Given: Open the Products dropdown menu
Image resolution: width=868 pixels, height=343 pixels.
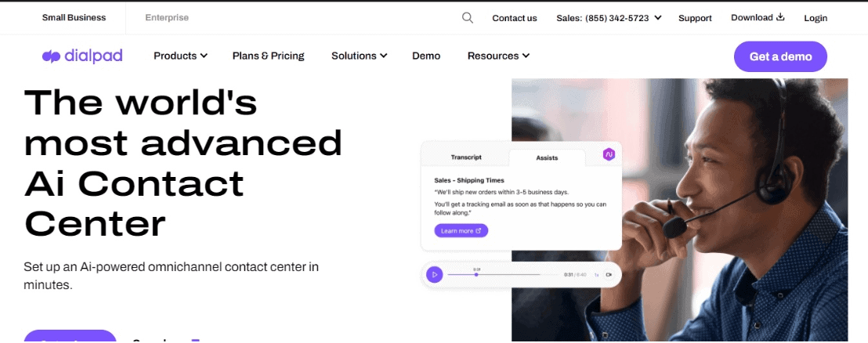Looking at the screenshot, I should point(180,56).
